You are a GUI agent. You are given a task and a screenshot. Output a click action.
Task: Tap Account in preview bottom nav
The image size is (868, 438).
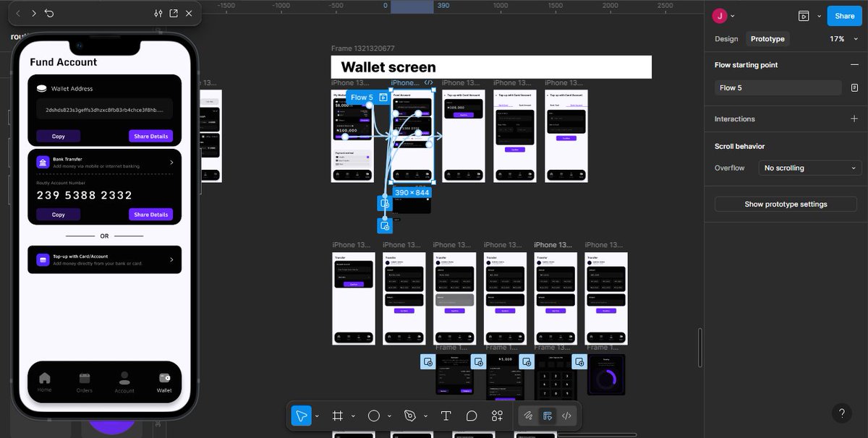(x=124, y=382)
